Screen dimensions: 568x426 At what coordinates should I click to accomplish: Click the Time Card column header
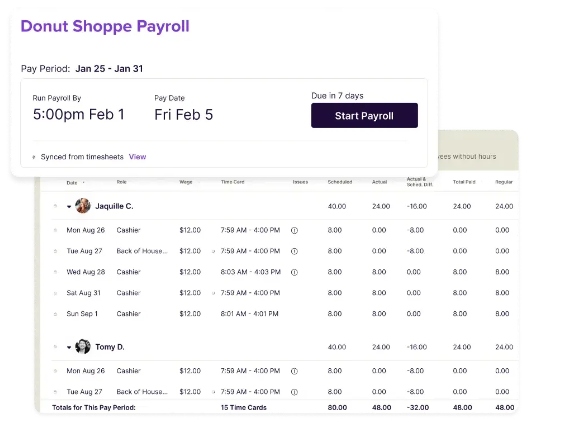coord(233,182)
